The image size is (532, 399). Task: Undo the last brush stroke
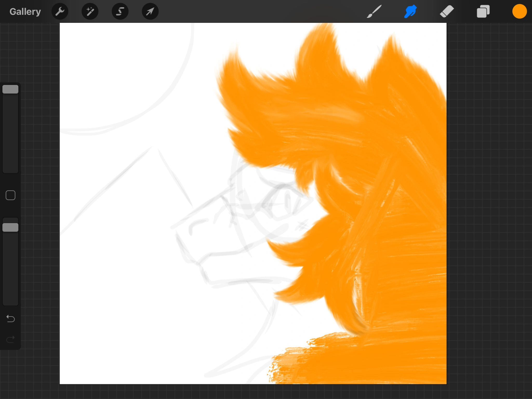[x=10, y=319]
